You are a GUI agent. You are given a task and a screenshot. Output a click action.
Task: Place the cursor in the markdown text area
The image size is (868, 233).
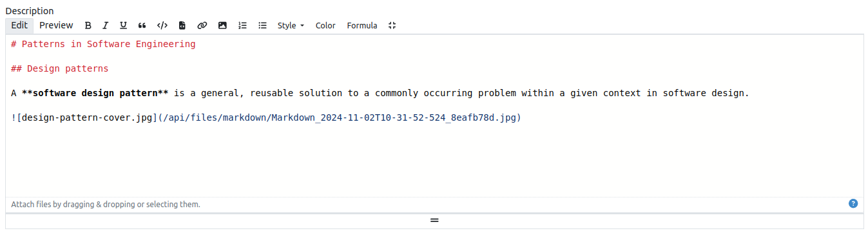434,116
